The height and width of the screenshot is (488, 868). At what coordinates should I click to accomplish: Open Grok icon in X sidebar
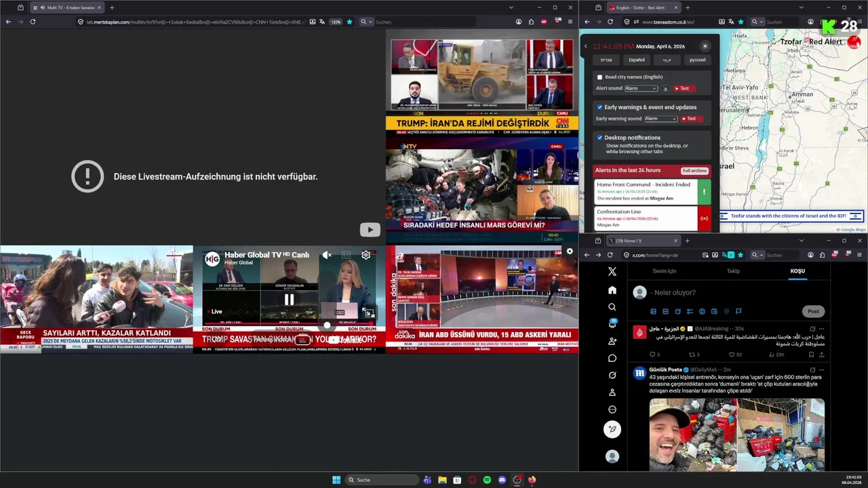click(612, 375)
